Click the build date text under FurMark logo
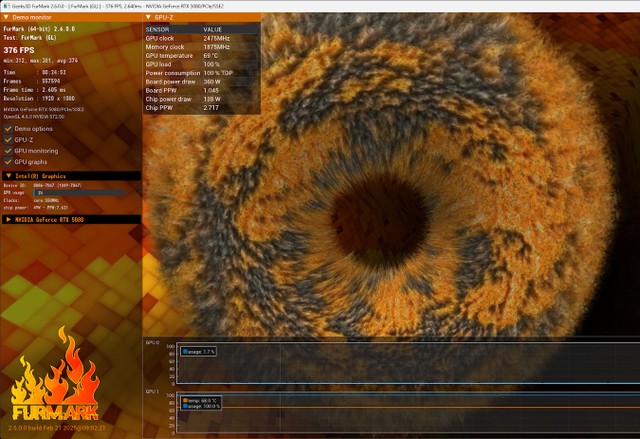The image size is (640, 439). (57, 428)
